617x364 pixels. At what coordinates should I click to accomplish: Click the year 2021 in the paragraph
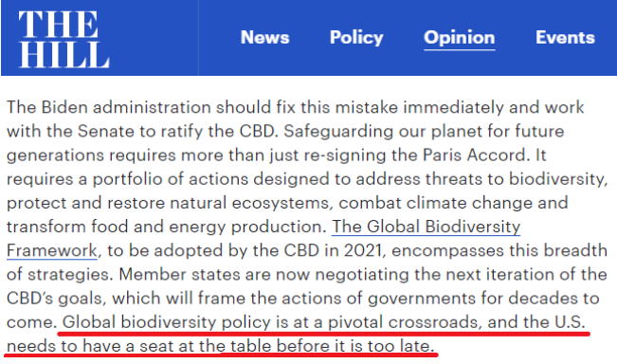(363, 250)
